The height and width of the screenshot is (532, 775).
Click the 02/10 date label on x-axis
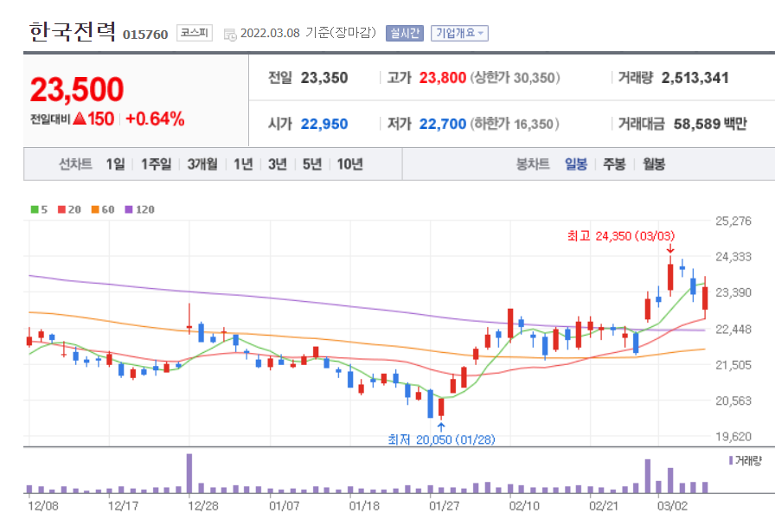pyautogui.click(x=524, y=506)
